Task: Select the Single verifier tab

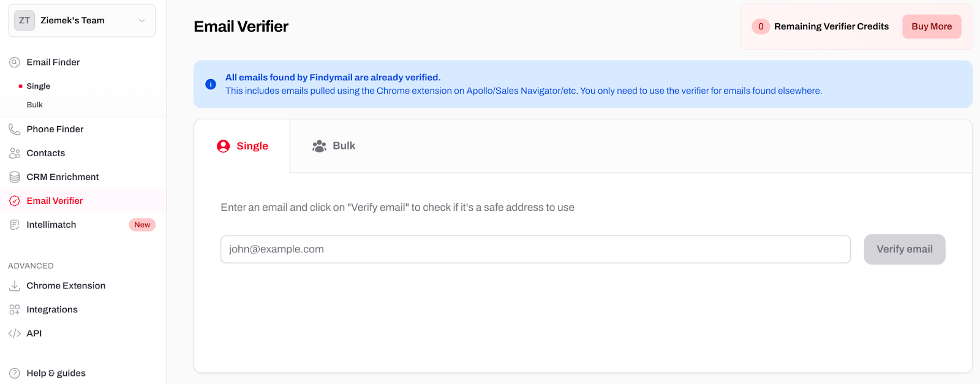Action: [243, 146]
